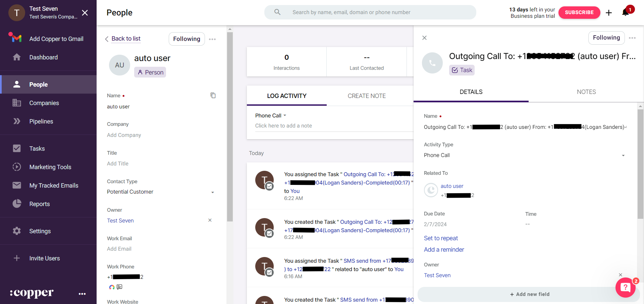Viewport: 644px width, 304px height.
Task: Click Add Company field
Action: click(124, 135)
